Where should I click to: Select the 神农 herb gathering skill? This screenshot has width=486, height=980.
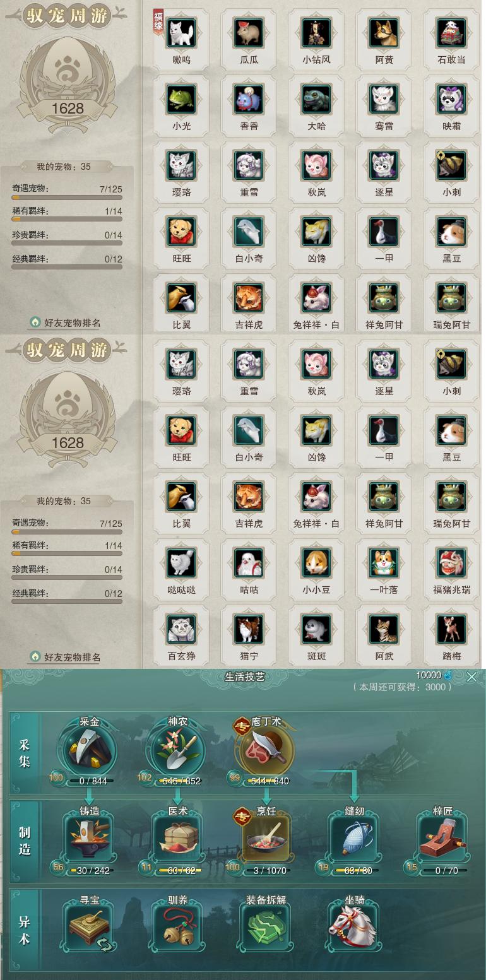(x=176, y=749)
